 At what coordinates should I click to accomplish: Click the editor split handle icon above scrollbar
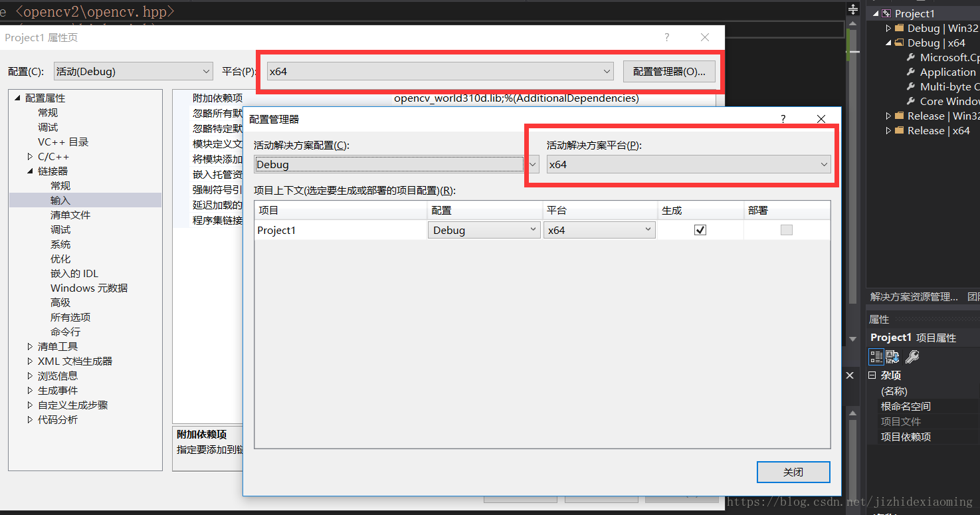click(x=853, y=9)
